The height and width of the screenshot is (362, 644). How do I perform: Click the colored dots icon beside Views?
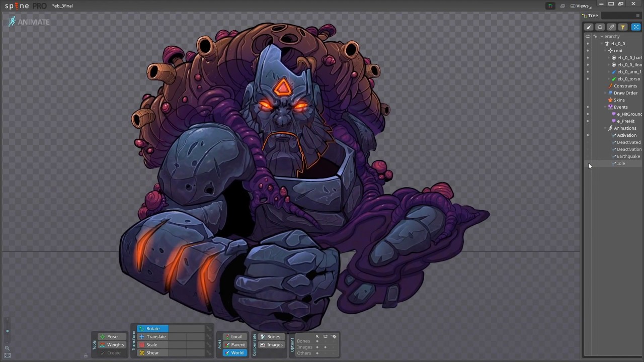click(550, 6)
